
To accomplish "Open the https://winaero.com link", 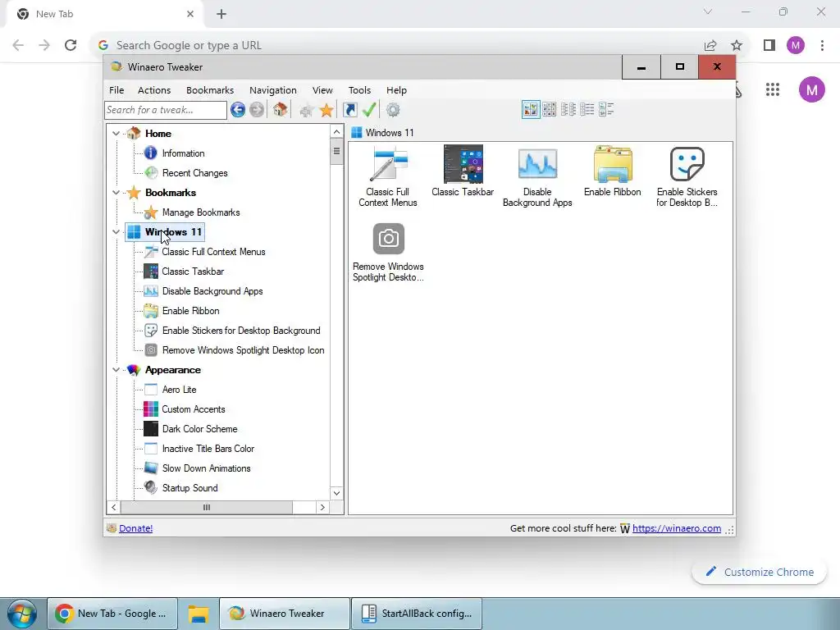I will [x=677, y=528].
